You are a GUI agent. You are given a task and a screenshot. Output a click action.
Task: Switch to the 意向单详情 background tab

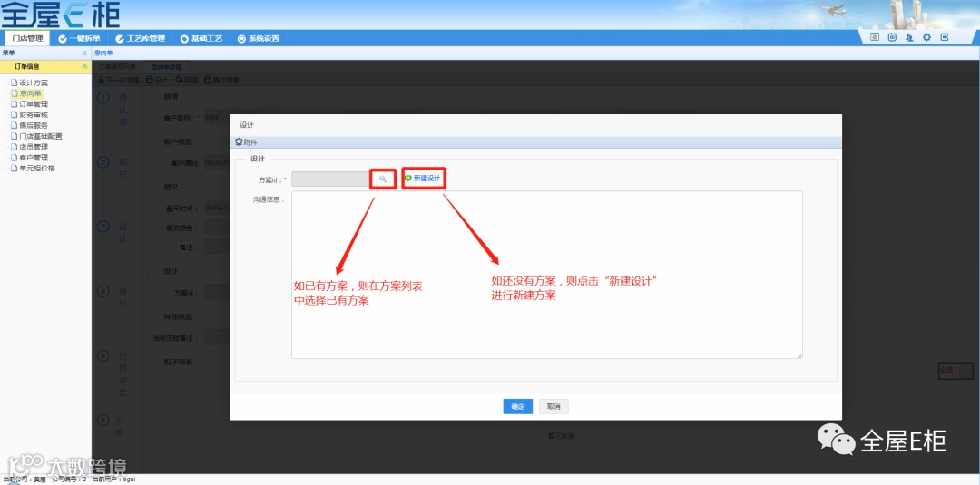coord(166,66)
